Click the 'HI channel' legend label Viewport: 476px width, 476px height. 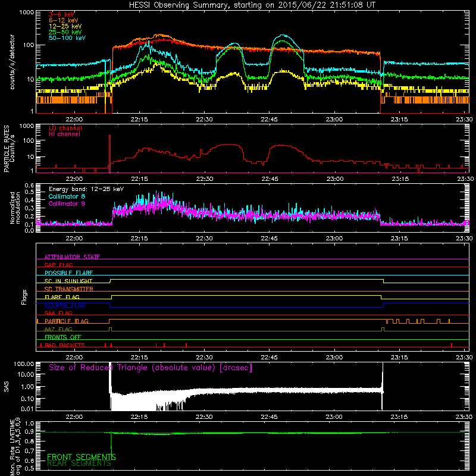65,134
